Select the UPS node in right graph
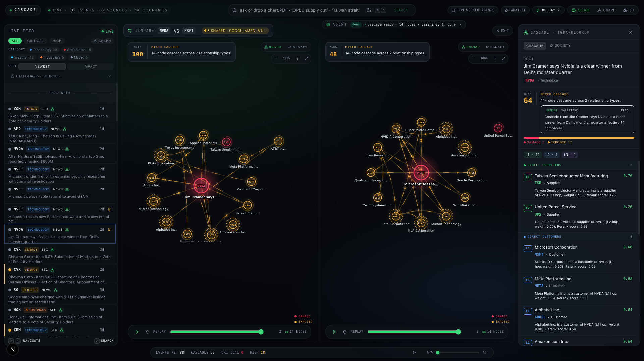This screenshot has height=361, width=644. click(498, 128)
